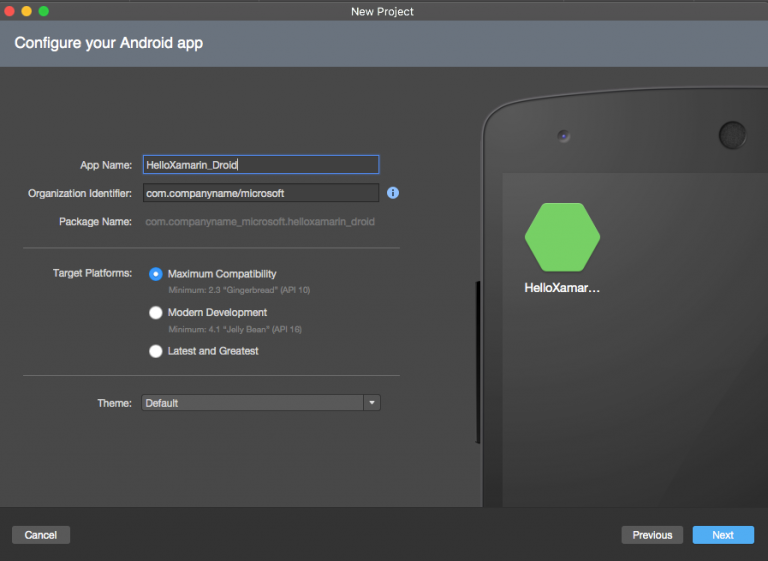Open the Theme dropdown arrow

[372, 403]
